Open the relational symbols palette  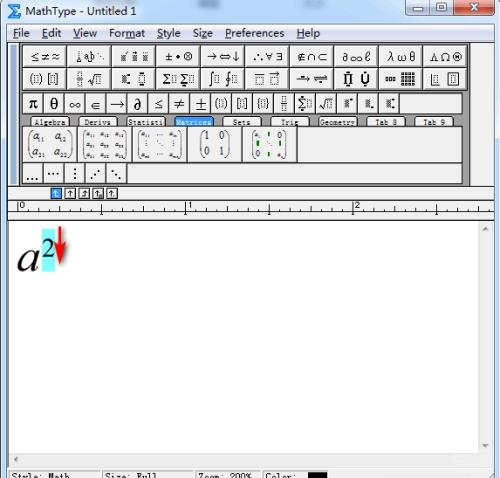(x=45, y=57)
